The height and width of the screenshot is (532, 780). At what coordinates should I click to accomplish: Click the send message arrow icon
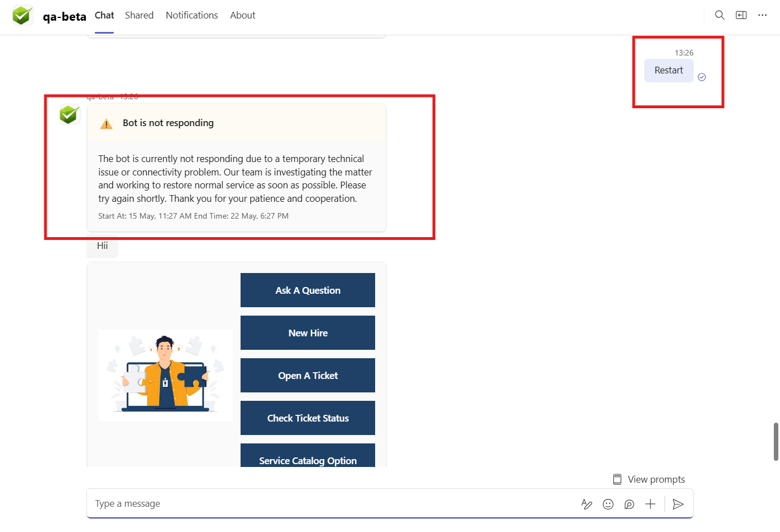(678, 504)
